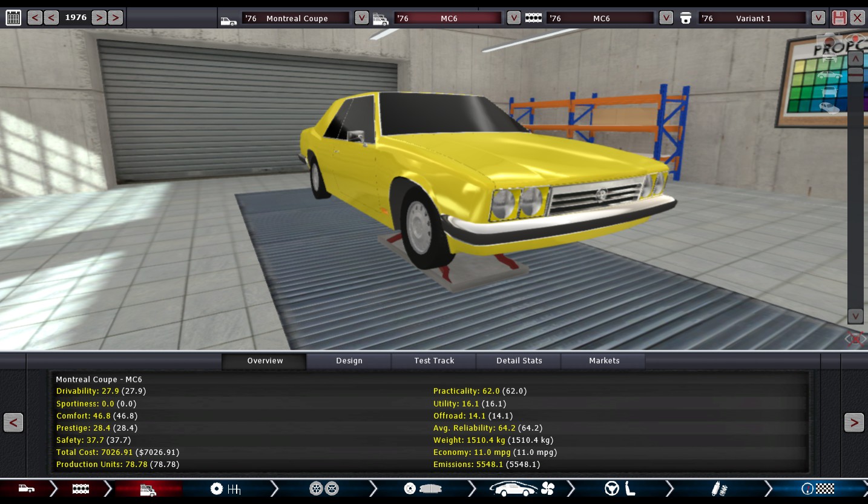
Task: Click the Economy: 11.0 mpg stat
Action: coord(495,452)
